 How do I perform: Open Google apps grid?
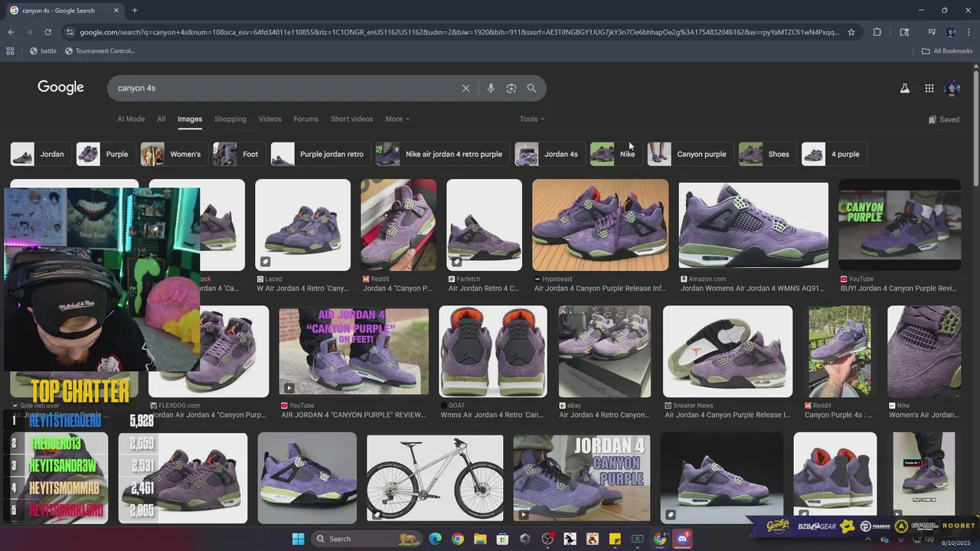pyautogui.click(x=929, y=88)
